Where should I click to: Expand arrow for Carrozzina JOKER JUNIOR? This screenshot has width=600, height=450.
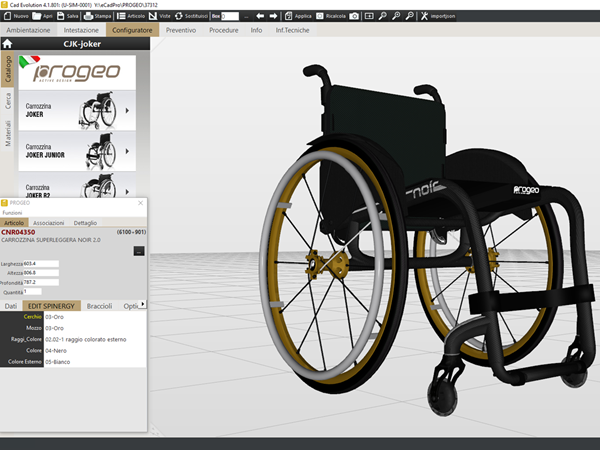tap(127, 151)
